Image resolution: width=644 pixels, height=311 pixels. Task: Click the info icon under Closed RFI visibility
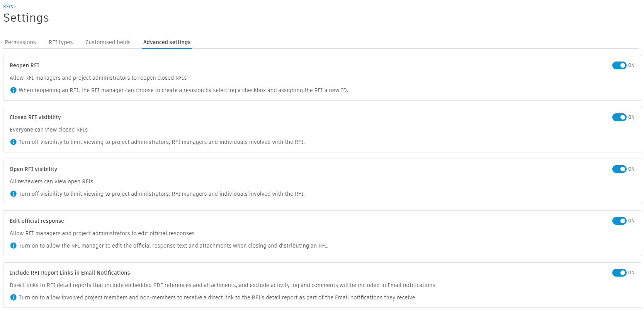point(13,142)
